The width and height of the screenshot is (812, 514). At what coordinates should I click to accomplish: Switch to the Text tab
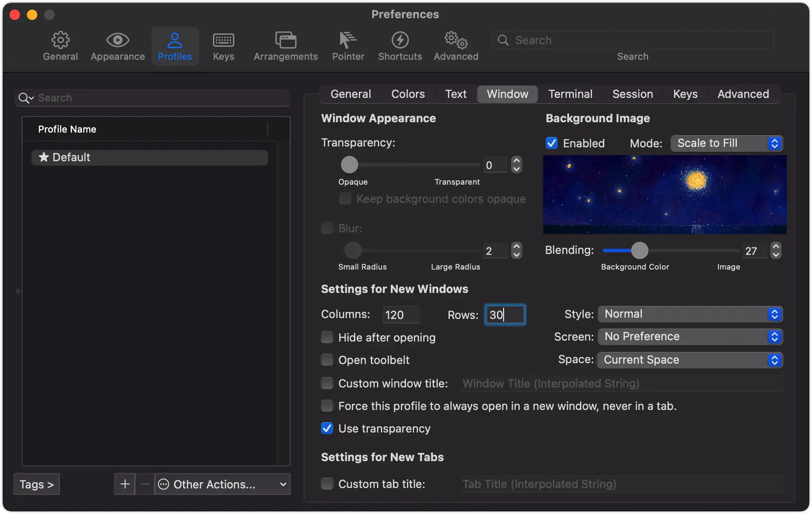point(456,94)
